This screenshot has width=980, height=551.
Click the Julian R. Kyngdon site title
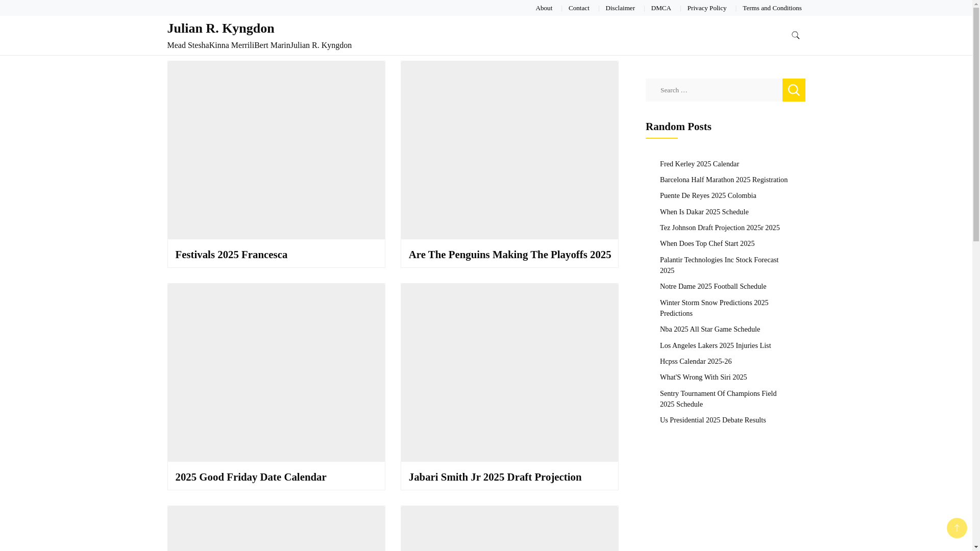click(220, 28)
